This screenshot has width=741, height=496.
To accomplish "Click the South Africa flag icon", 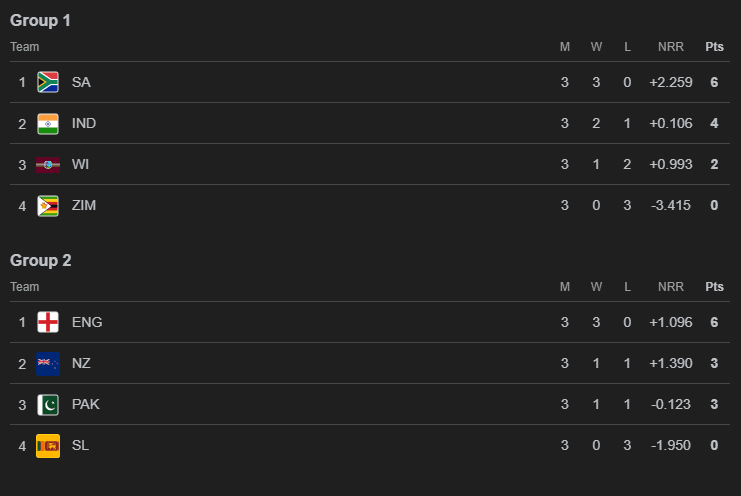I will (x=47, y=82).
